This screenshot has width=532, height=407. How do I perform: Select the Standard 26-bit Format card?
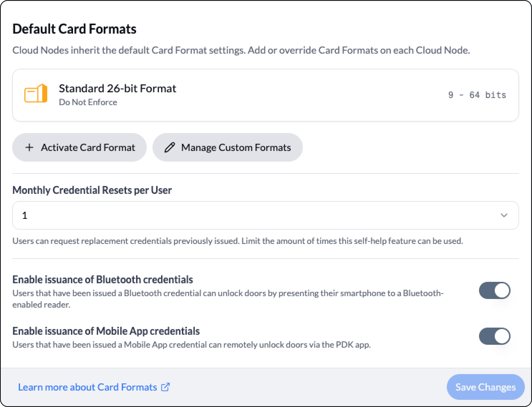(x=266, y=95)
